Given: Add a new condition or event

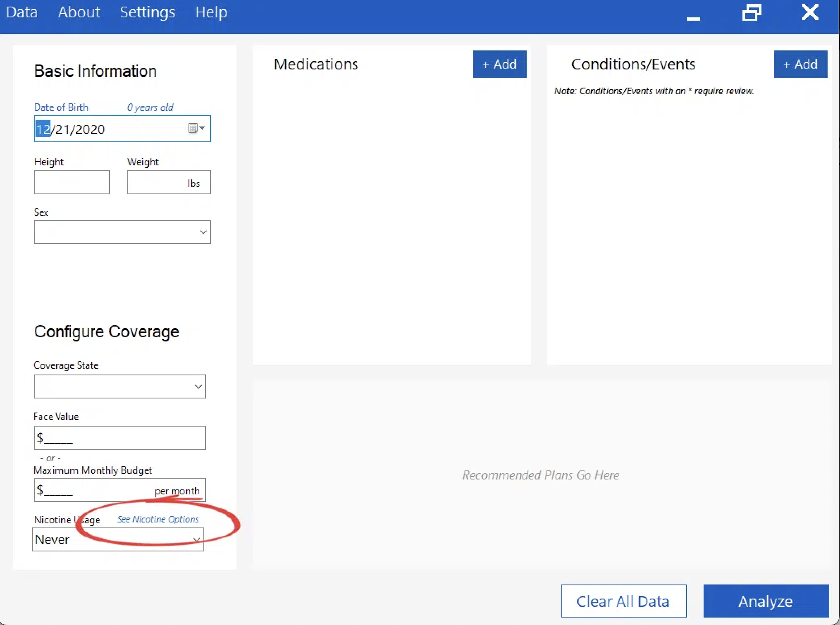Looking at the screenshot, I should click(800, 64).
